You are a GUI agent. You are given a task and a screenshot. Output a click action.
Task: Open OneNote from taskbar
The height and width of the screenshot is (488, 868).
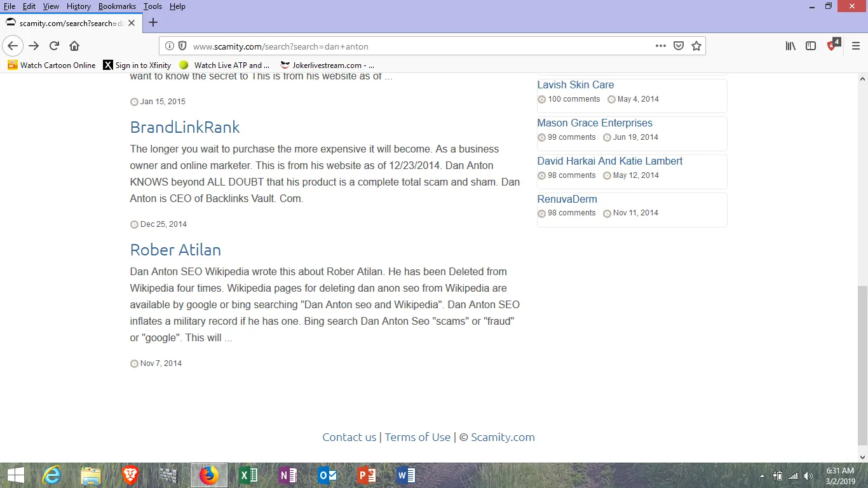[288, 475]
